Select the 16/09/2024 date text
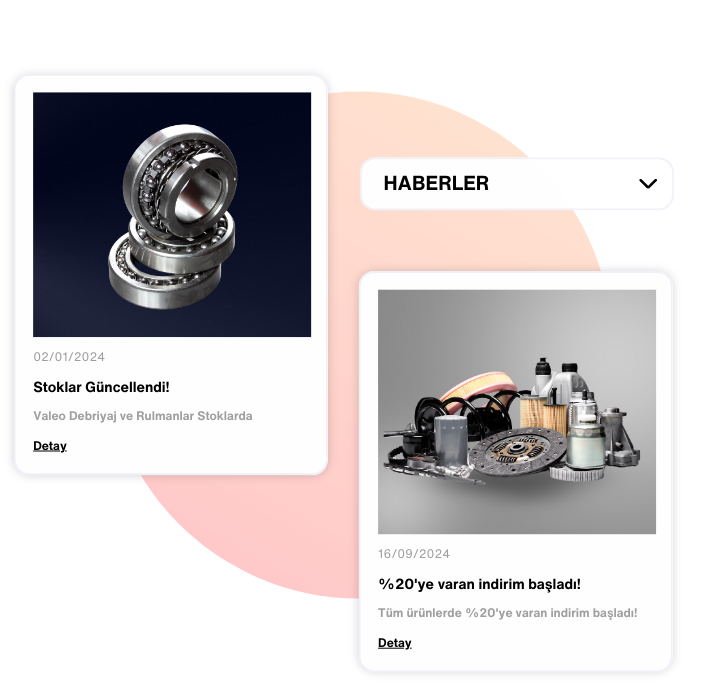The width and height of the screenshot is (704, 690). (414, 554)
